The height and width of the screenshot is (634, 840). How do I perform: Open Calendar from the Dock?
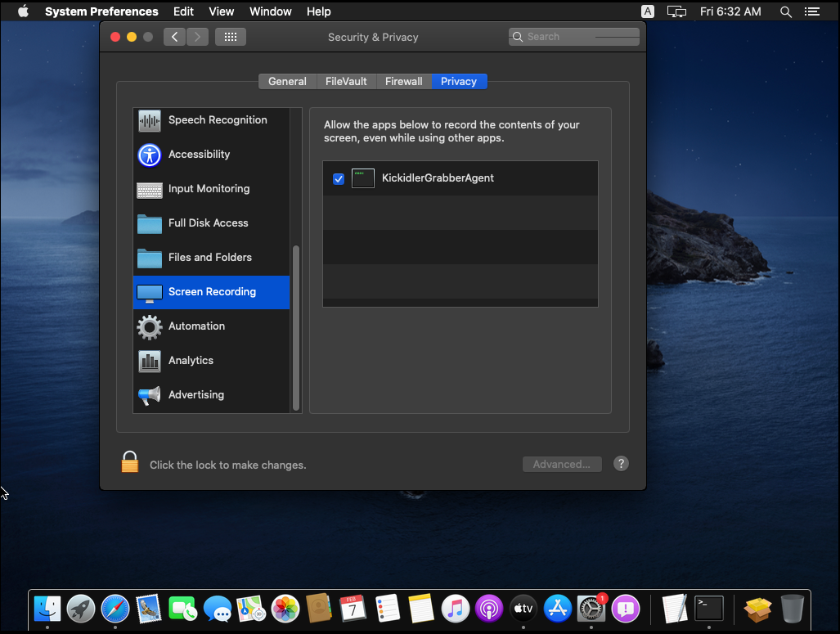point(353,609)
